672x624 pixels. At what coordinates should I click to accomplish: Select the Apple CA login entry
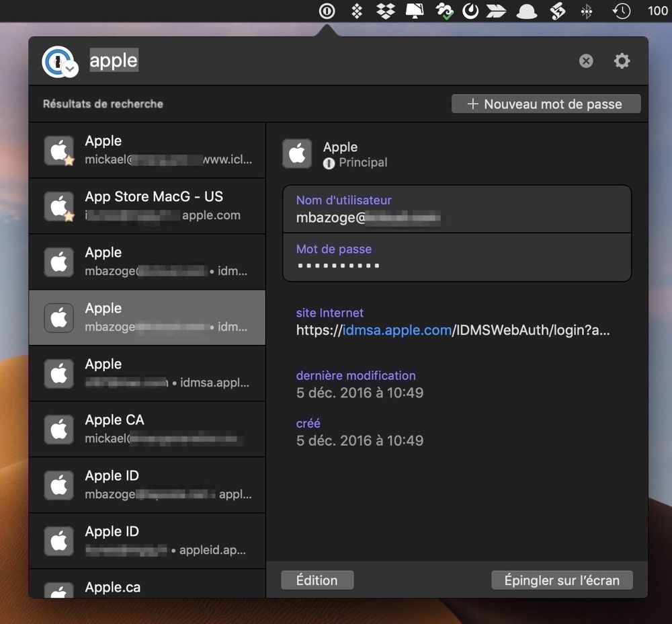coord(147,429)
